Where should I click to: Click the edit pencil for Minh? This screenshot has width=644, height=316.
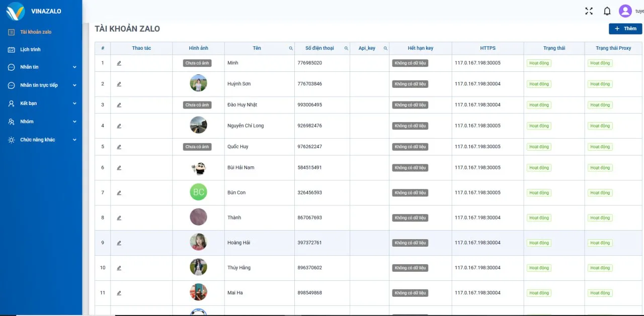tap(119, 63)
